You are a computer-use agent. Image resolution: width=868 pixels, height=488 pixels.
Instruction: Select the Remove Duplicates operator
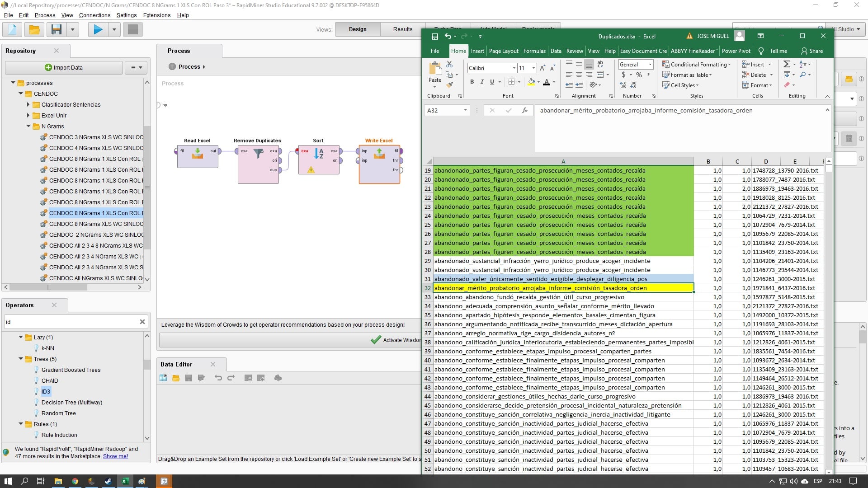point(258,164)
